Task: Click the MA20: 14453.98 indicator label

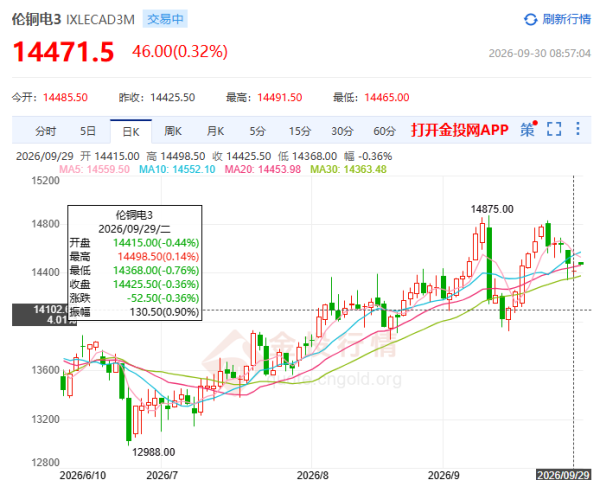Action: pos(262,169)
